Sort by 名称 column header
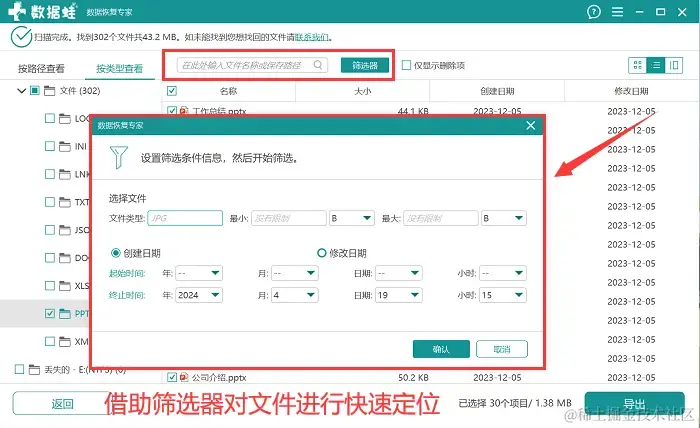 tap(228, 91)
